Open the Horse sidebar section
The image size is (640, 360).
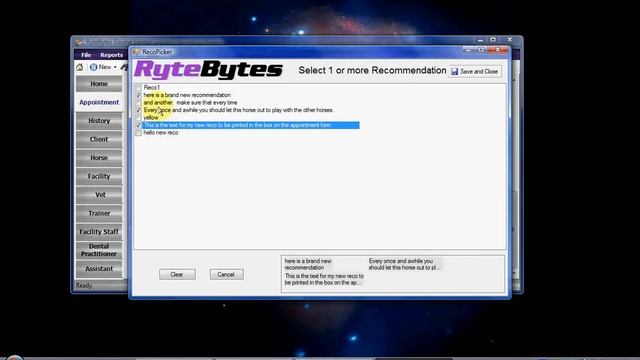coord(99,158)
